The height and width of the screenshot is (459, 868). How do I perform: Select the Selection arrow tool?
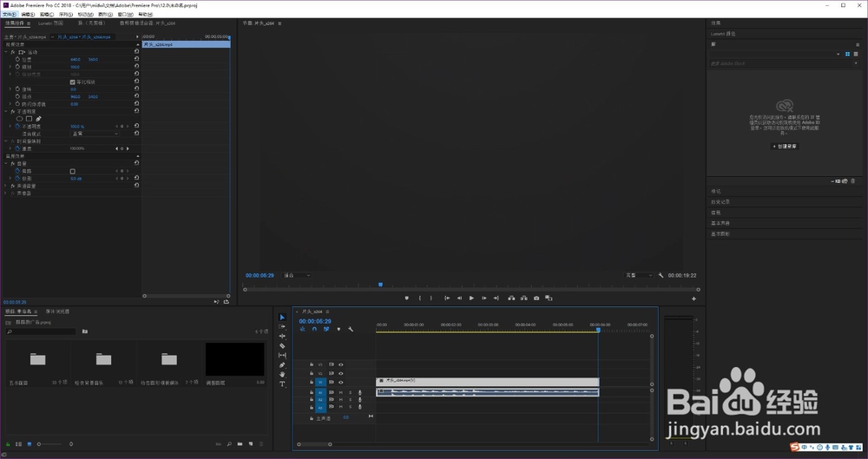pos(282,318)
